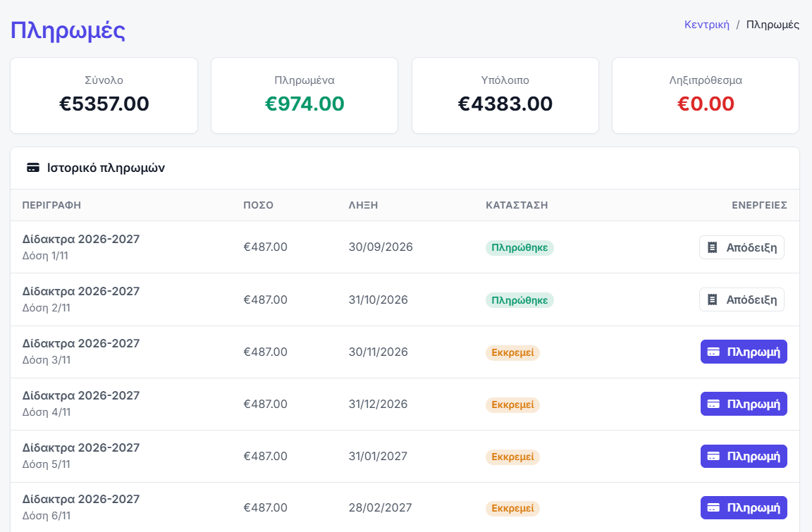The image size is (812, 532).
Task: View Απόδειξη for the 31/10/2026 installment
Action: [x=742, y=299]
